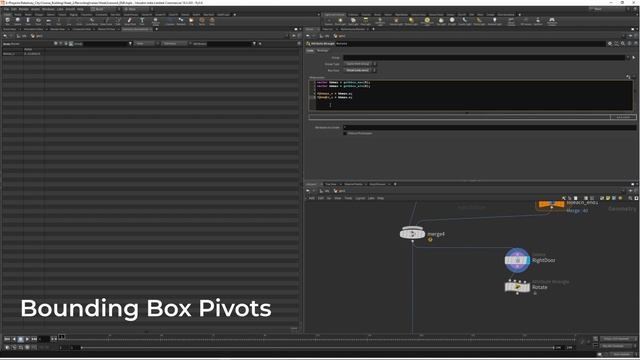The image size is (640, 360).
Task: Open the parameter search icon
Action: 623,43
